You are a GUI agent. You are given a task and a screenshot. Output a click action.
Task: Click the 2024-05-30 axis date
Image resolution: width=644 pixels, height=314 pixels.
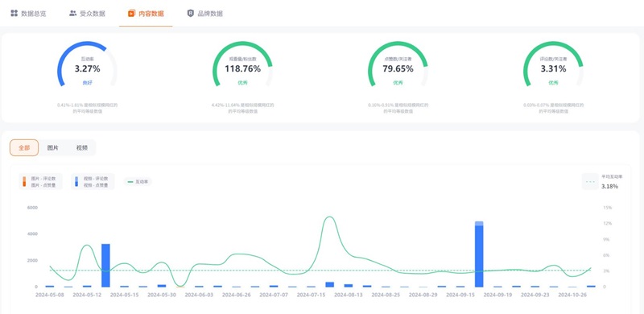tap(162, 295)
